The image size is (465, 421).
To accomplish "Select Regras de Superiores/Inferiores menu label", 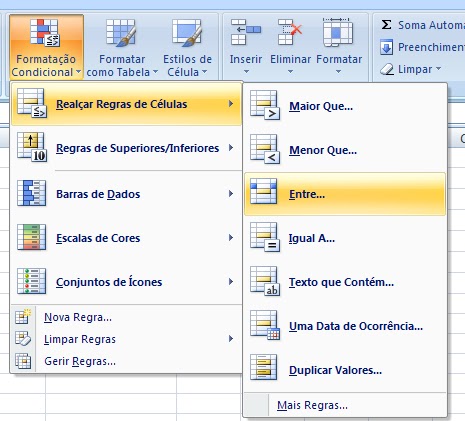I will click(137, 148).
